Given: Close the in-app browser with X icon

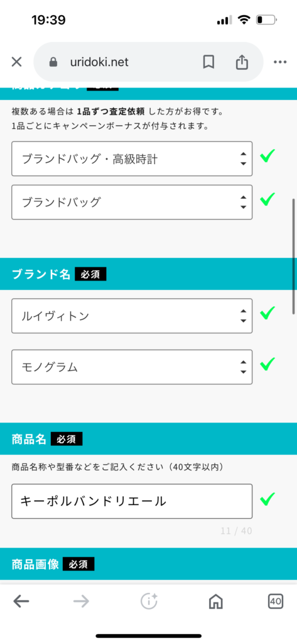Looking at the screenshot, I should click(16, 62).
